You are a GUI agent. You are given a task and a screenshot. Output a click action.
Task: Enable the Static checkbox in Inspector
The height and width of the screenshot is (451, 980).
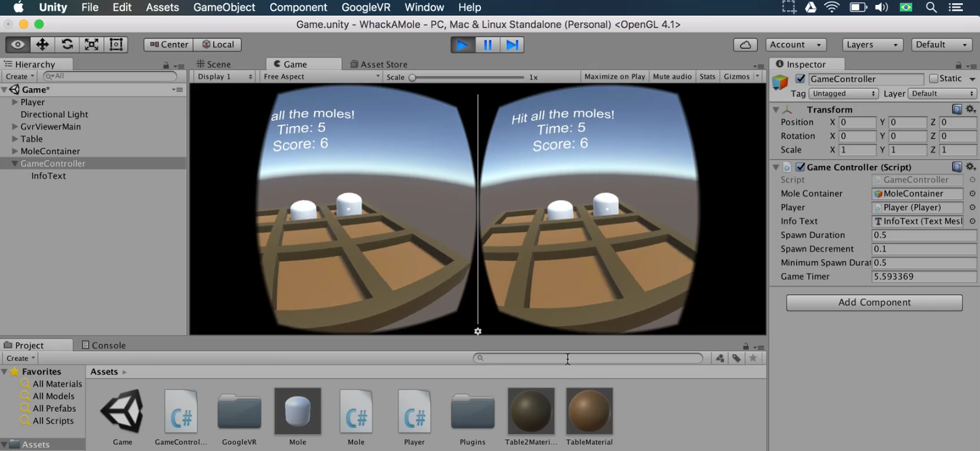point(934,78)
